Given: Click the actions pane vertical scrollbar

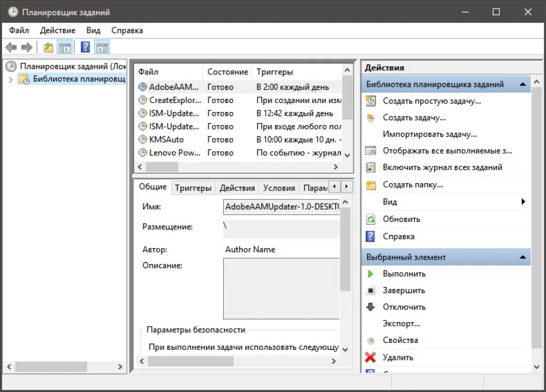Looking at the screenshot, I should (x=536, y=218).
